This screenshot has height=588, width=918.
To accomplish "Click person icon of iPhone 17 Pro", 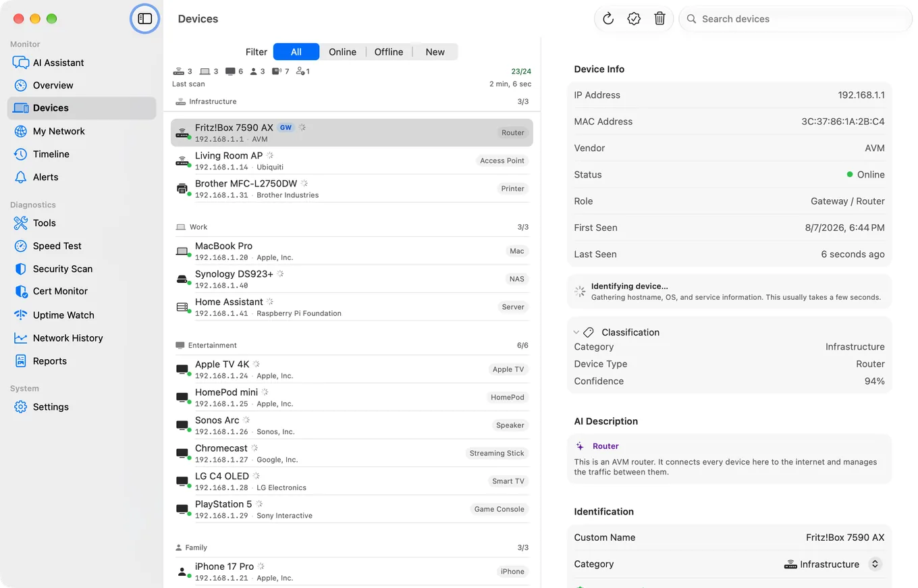I will (182, 572).
